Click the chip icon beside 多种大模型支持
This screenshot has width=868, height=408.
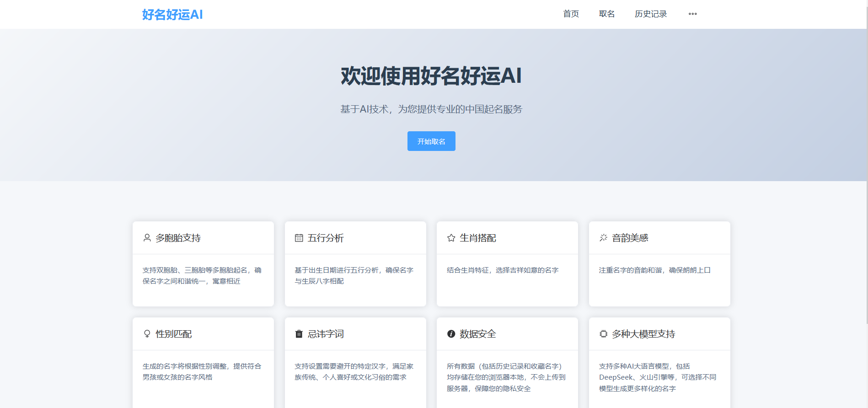click(x=603, y=334)
